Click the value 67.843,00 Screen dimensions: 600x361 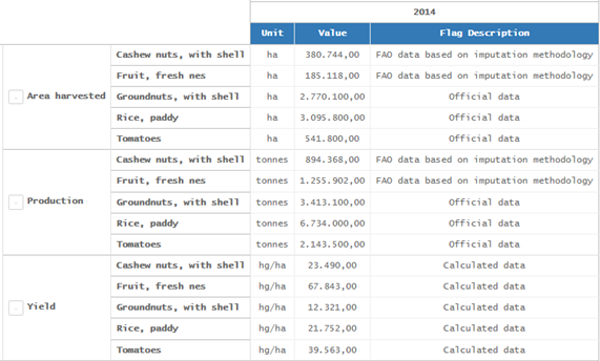[x=332, y=286]
